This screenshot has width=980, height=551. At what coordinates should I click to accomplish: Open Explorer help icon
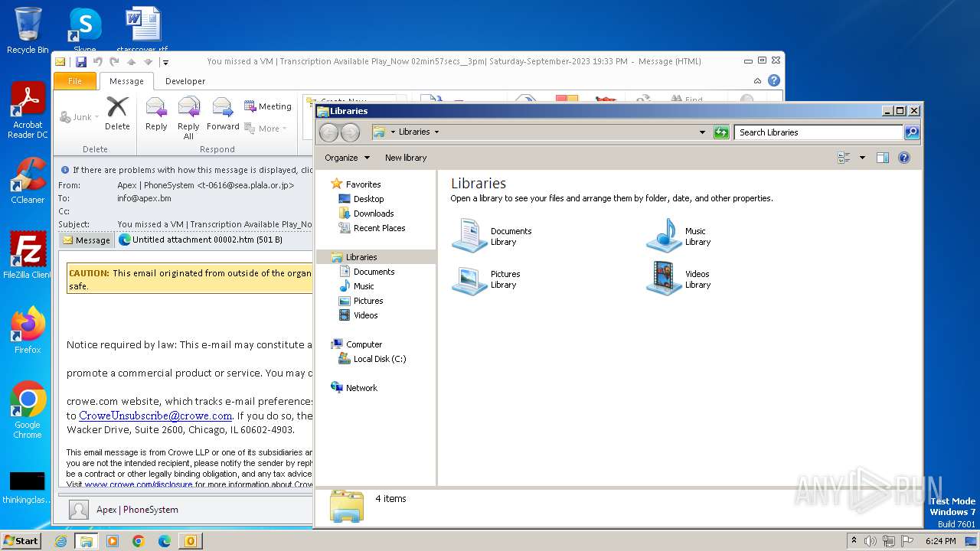pyautogui.click(x=903, y=158)
